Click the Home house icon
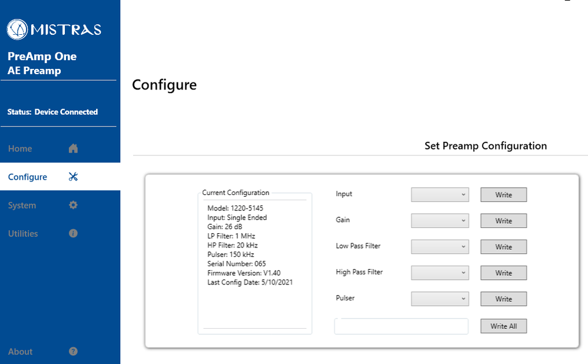Screen dimensions: 588x364 pos(73,148)
